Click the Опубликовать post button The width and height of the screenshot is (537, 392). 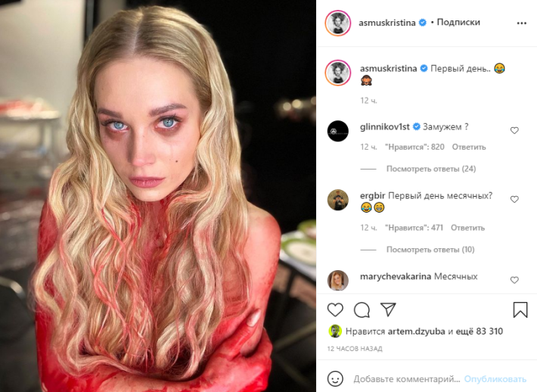click(495, 379)
